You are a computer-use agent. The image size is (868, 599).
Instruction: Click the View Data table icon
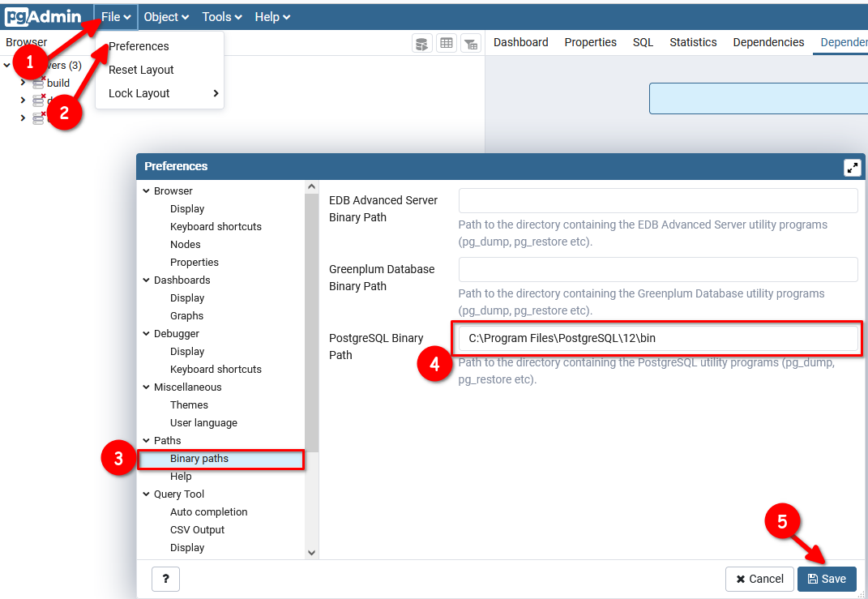(x=447, y=43)
